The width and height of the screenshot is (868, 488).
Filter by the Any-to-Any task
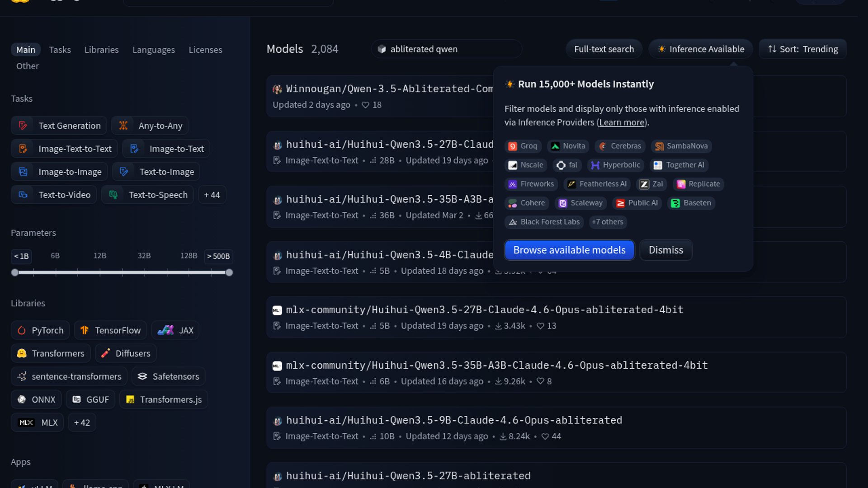point(150,126)
